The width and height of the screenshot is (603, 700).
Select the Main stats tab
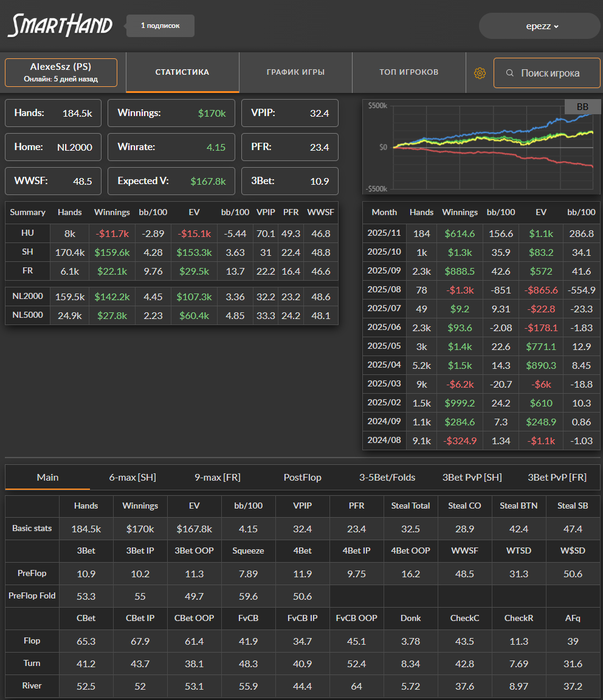click(x=48, y=477)
